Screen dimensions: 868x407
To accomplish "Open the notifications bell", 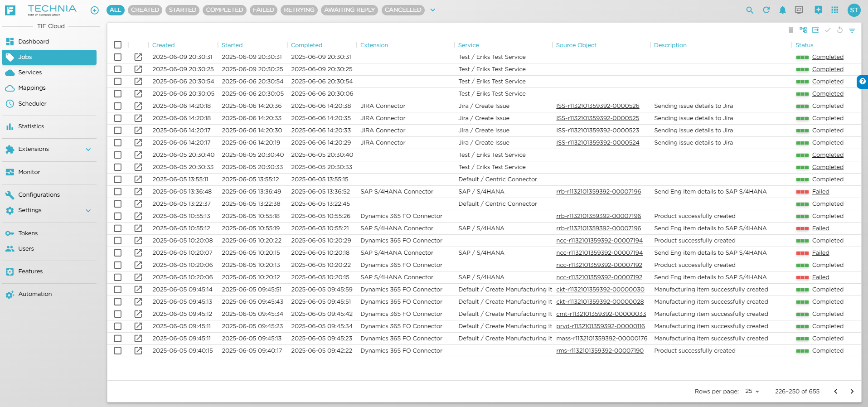I will (x=782, y=10).
